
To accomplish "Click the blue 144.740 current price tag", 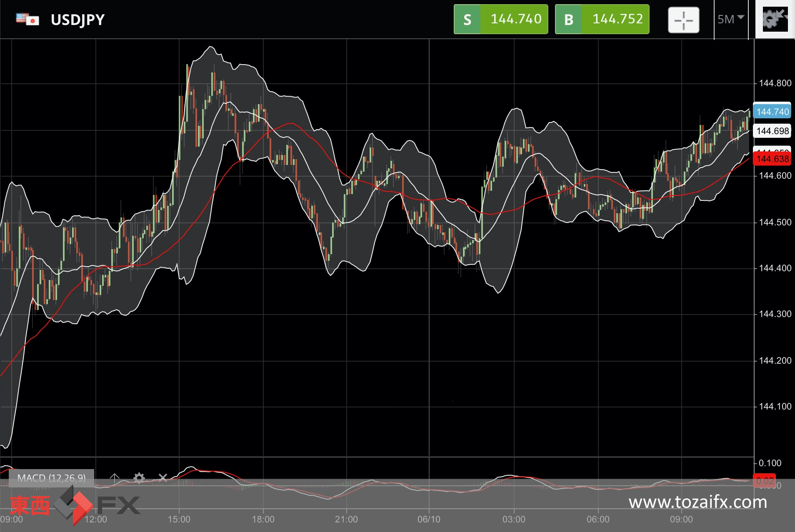I will tap(772, 112).
